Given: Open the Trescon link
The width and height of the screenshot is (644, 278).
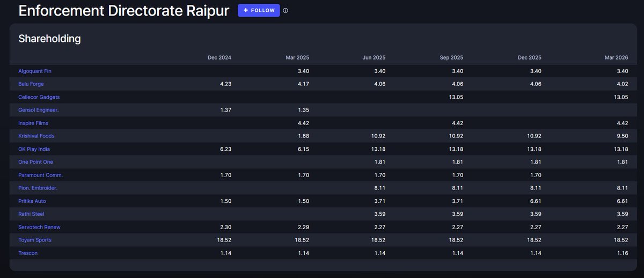Looking at the screenshot, I should [x=28, y=253].
